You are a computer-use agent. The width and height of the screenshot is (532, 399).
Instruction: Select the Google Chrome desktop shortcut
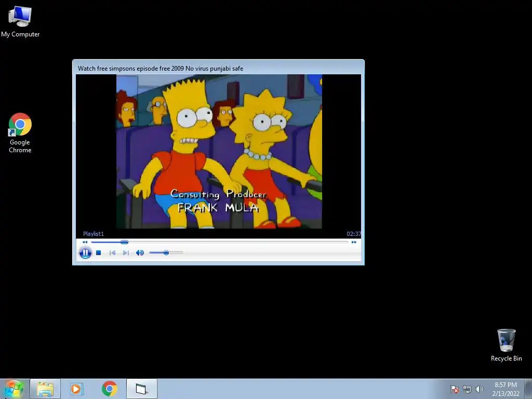pos(20,133)
